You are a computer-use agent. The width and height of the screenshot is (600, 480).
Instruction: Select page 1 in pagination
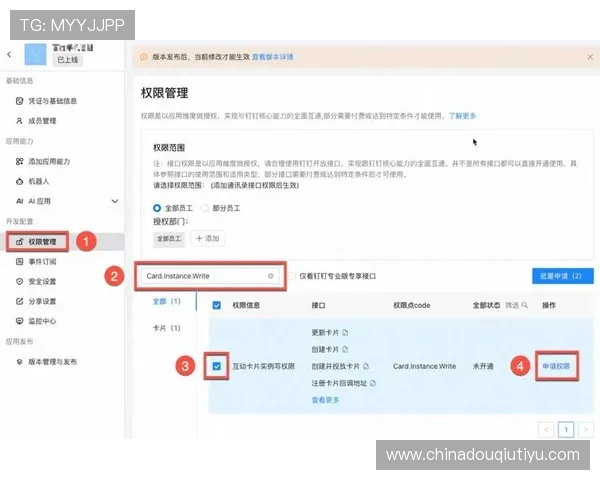(x=566, y=429)
